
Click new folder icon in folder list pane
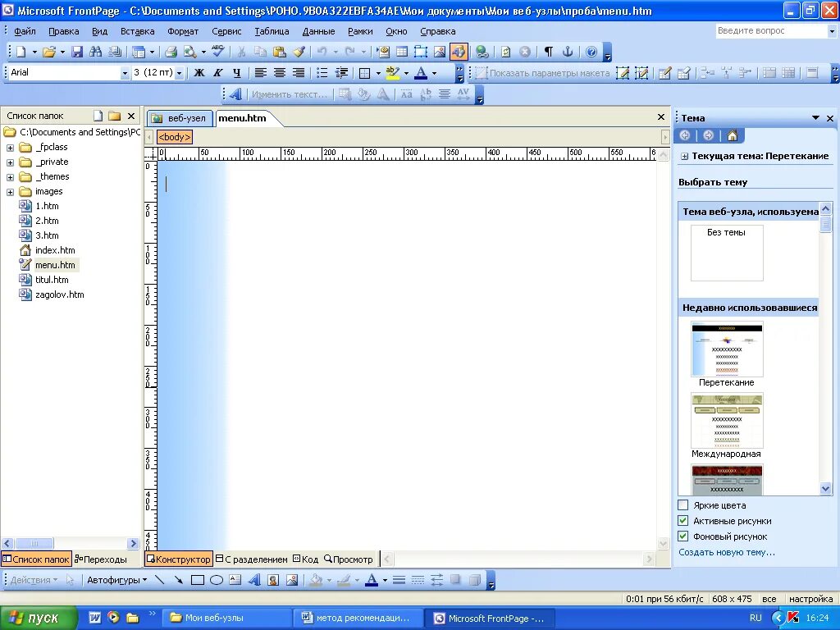[x=114, y=116]
